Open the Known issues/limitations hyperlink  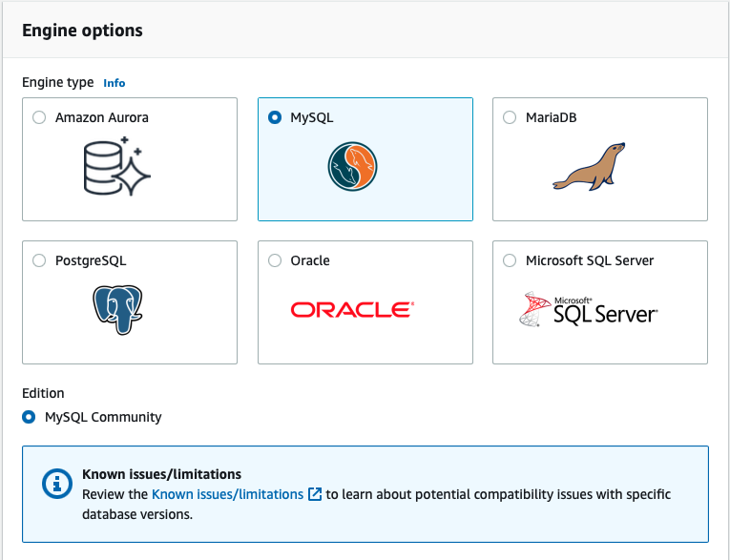click(x=228, y=494)
